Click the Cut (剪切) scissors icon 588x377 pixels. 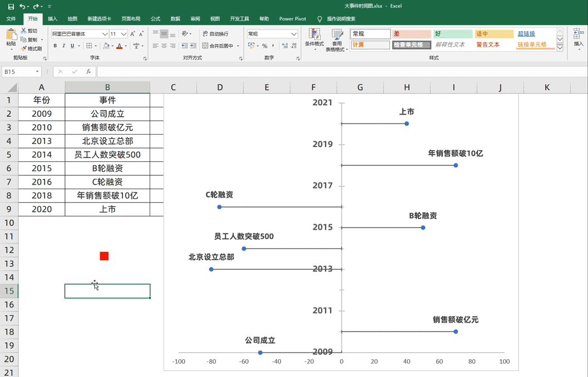coord(23,31)
